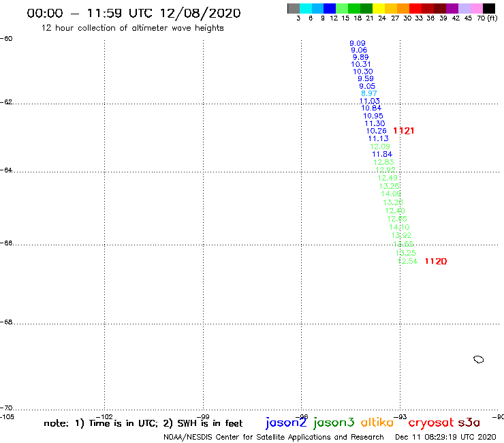Click the 9.89 wave height reading
The image size is (504, 443).
tap(361, 57)
